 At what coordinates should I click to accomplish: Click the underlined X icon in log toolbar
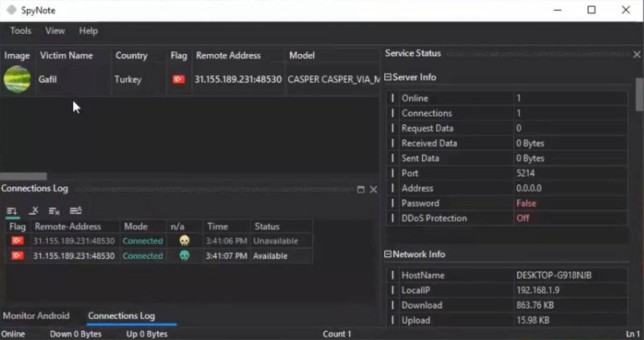coord(33,211)
